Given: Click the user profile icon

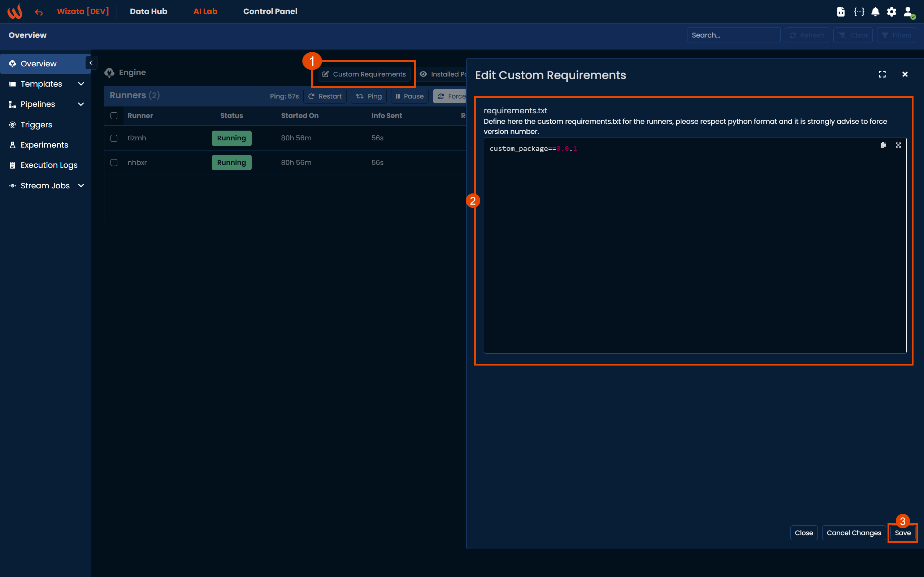Looking at the screenshot, I should coord(908,12).
